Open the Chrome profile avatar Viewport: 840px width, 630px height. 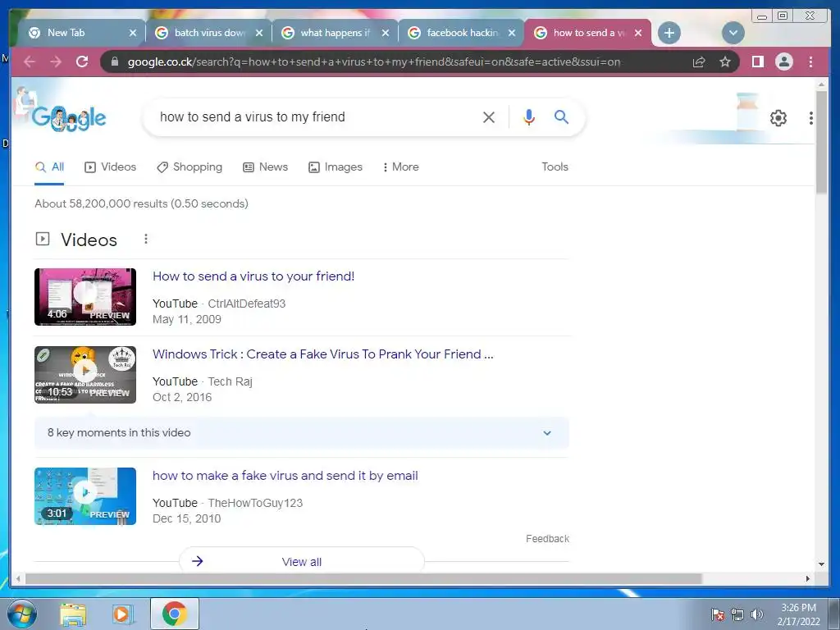783,62
